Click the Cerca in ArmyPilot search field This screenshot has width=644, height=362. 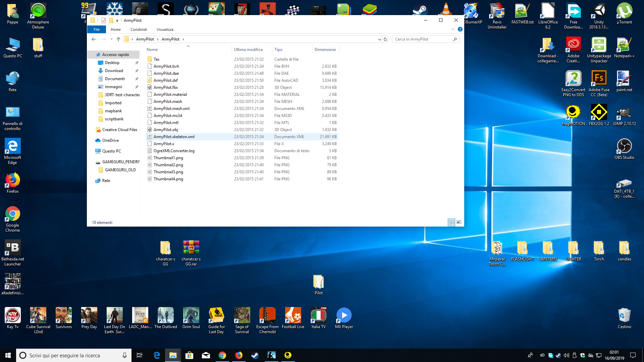tap(423, 39)
